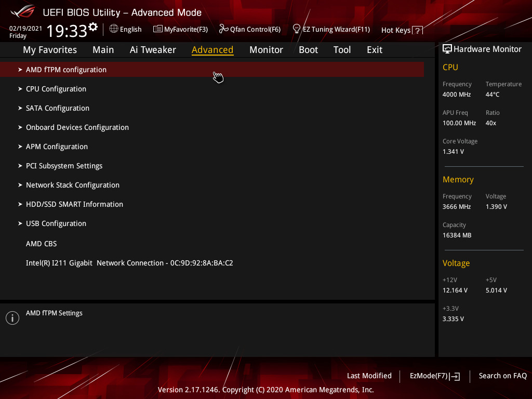
Task: Open AMD fTPM configuration entry
Action: click(x=212, y=70)
